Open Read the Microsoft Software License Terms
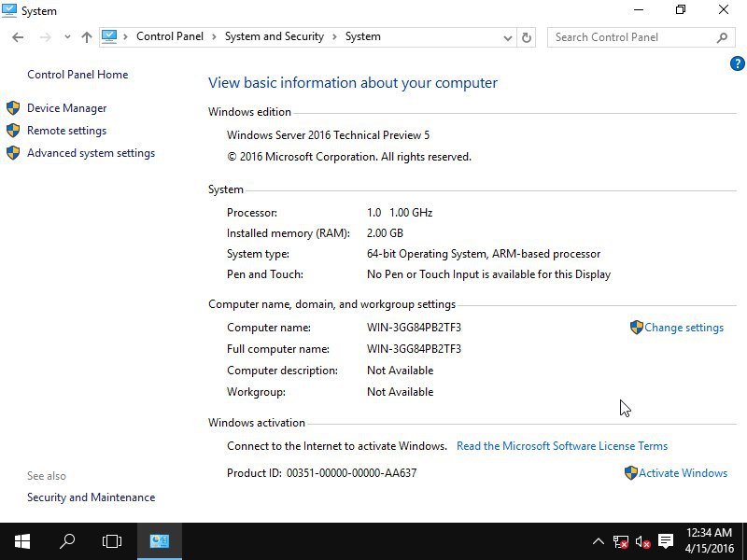This screenshot has width=747, height=560. coord(562,446)
